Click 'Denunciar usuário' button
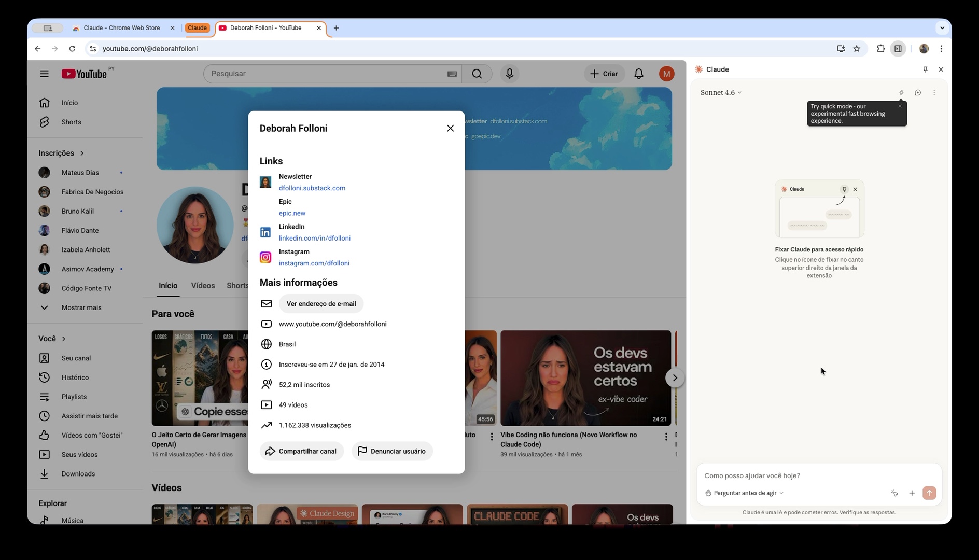The image size is (979, 560). [392, 451]
